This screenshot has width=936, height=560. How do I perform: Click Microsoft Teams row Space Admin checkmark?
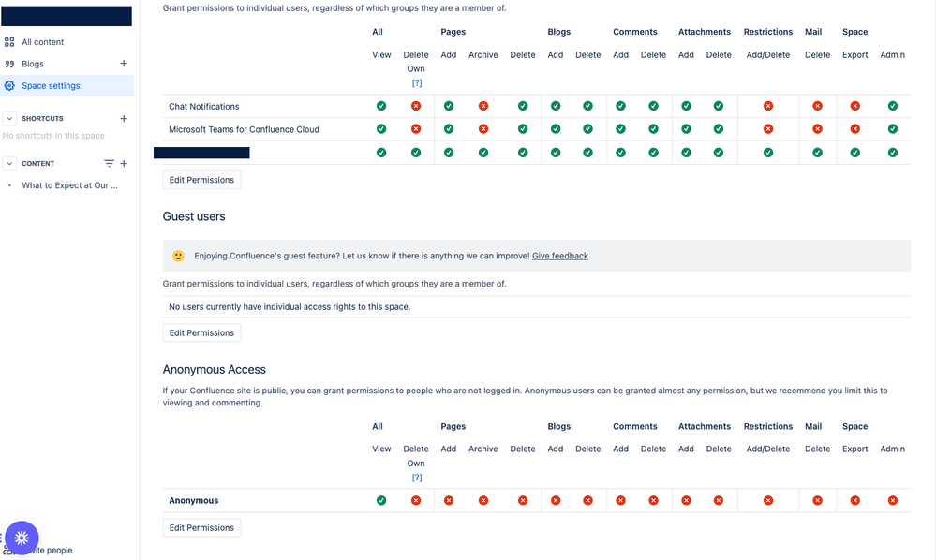tap(892, 129)
